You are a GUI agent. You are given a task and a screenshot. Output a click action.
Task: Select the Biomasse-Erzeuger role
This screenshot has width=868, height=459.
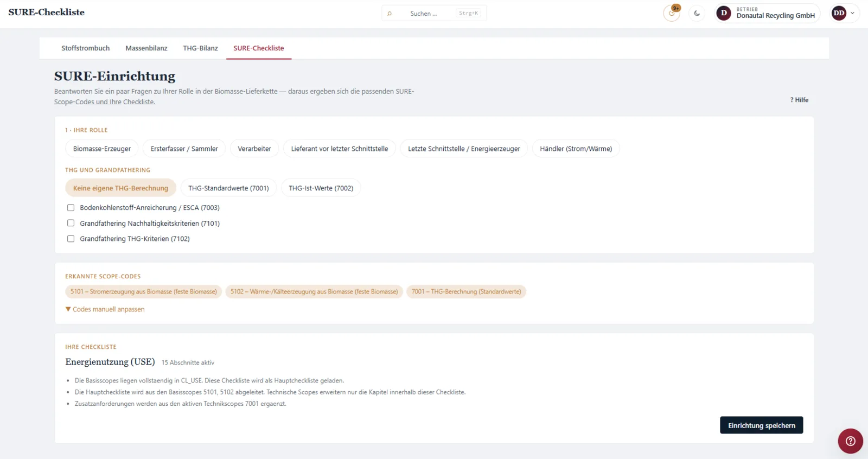[x=102, y=149]
